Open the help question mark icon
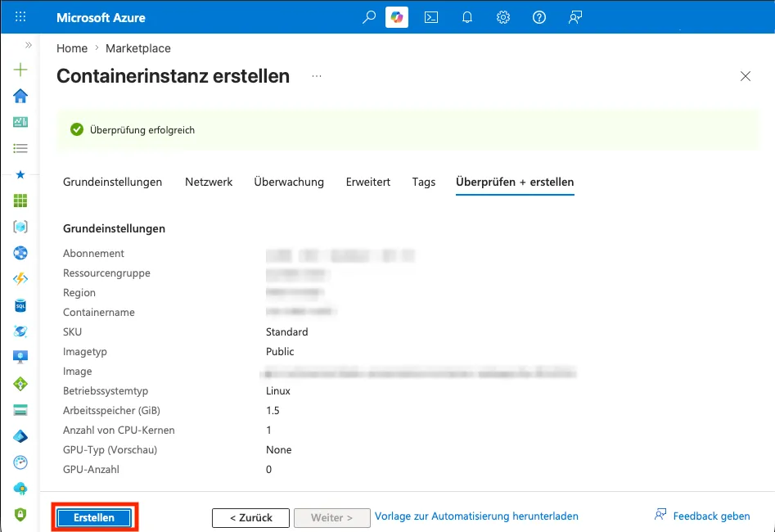This screenshot has height=532, width=775. coord(539,17)
